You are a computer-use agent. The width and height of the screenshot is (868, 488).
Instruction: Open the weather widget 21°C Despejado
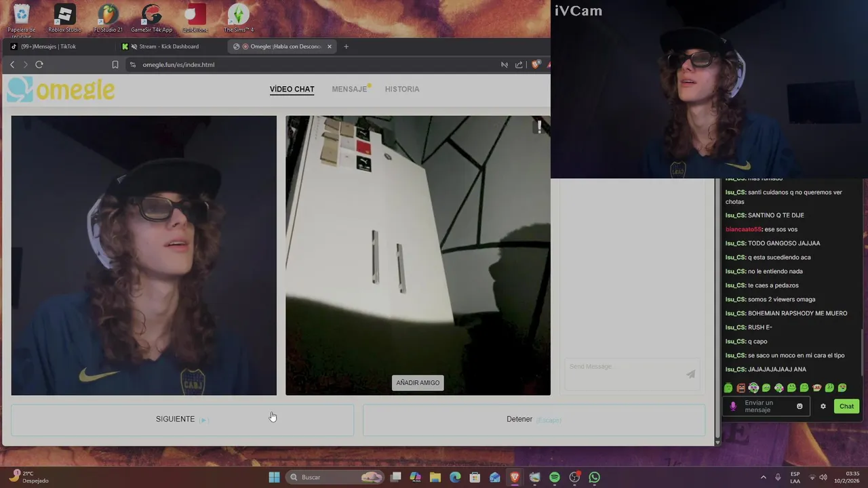pos(31,477)
